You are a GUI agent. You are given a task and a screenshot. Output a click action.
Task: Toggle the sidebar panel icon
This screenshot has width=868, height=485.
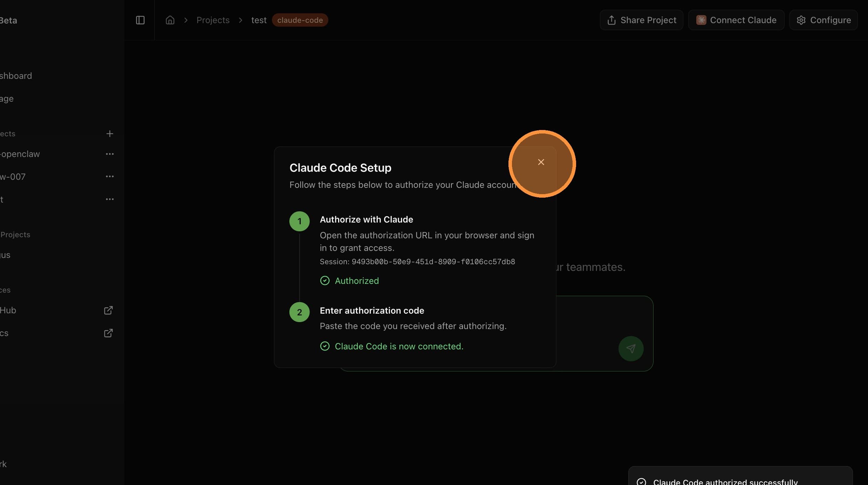(x=140, y=20)
